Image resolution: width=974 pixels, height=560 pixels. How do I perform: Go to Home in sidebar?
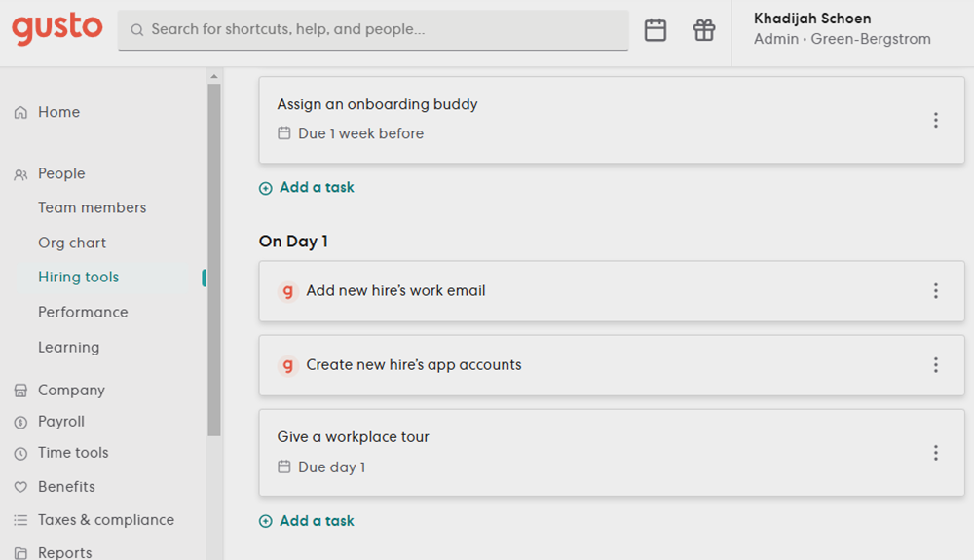tap(58, 112)
